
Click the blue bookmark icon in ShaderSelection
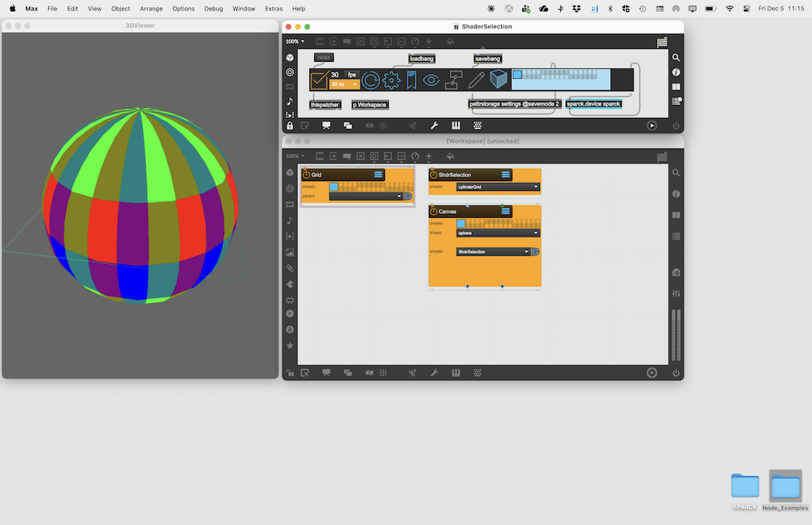pyautogui.click(x=412, y=80)
